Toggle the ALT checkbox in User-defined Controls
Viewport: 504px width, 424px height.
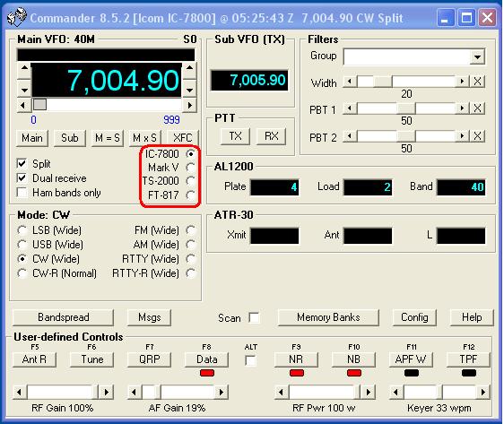[x=250, y=360]
